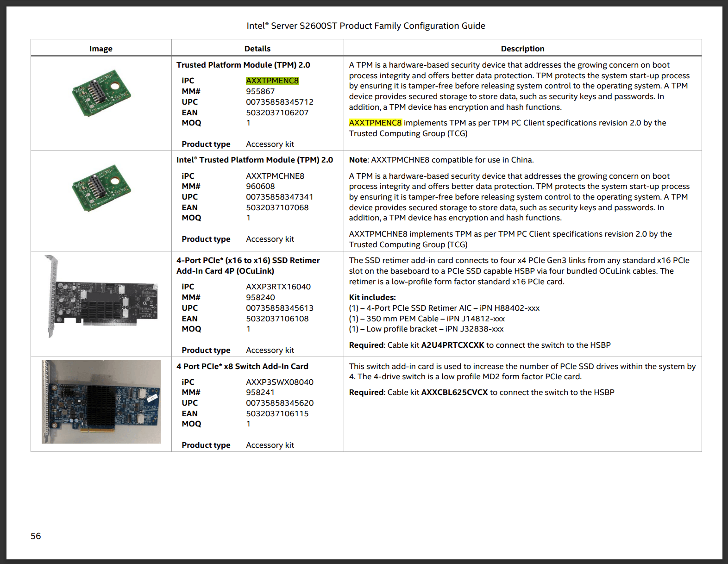Click EAN value 5032037106108
This screenshot has width=728, height=564.
277,319
